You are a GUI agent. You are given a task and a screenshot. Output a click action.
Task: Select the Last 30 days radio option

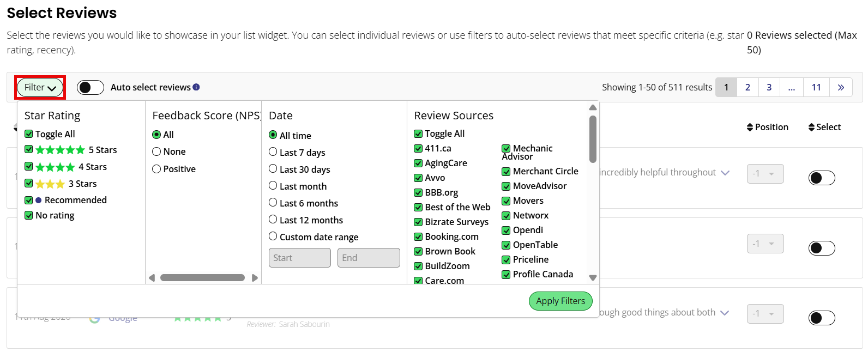pos(273,169)
